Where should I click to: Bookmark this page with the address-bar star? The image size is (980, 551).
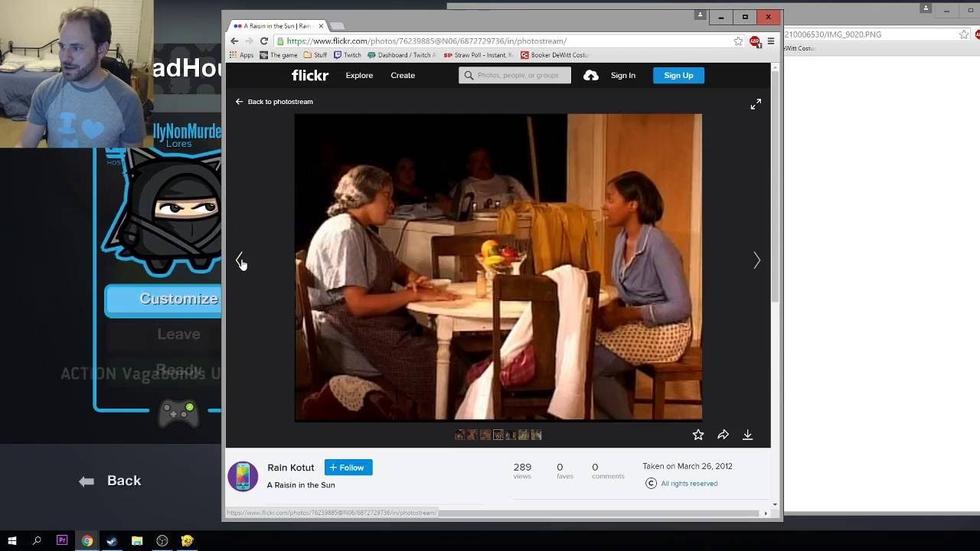[x=738, y=41]
